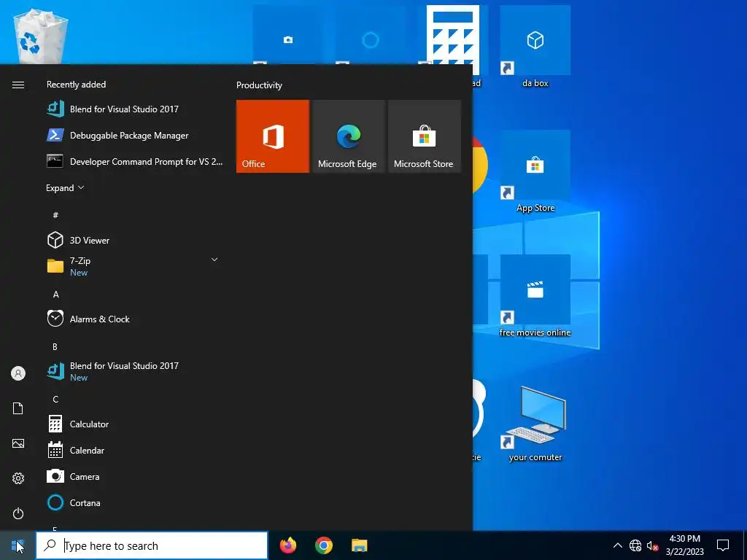Open the Microsoft Store tile

425,136
